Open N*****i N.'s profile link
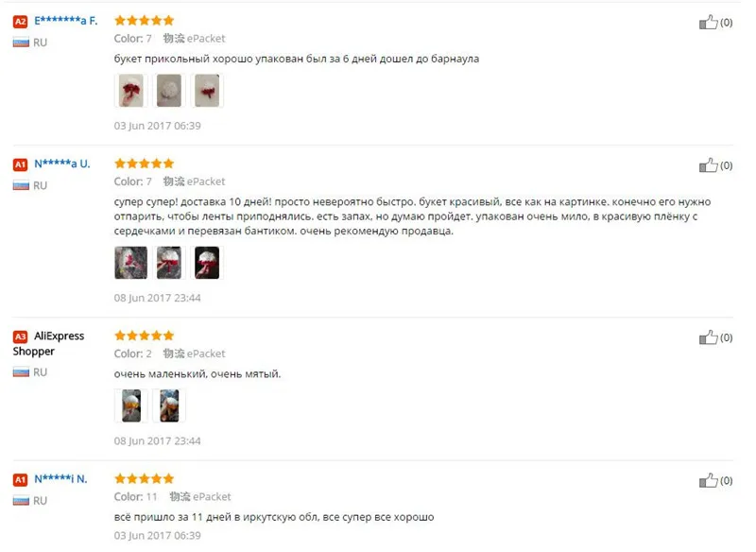756x552 pixels. (60, 479)
